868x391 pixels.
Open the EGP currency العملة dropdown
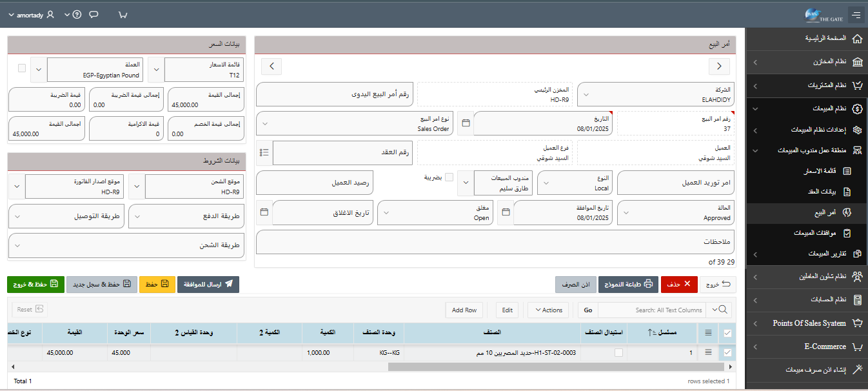tap(38, 70)
